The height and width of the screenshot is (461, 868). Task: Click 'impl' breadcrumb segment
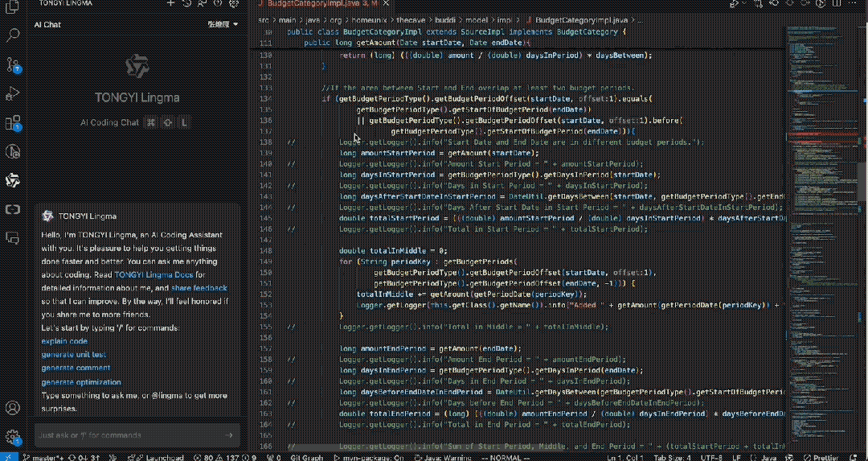point(506,19)
